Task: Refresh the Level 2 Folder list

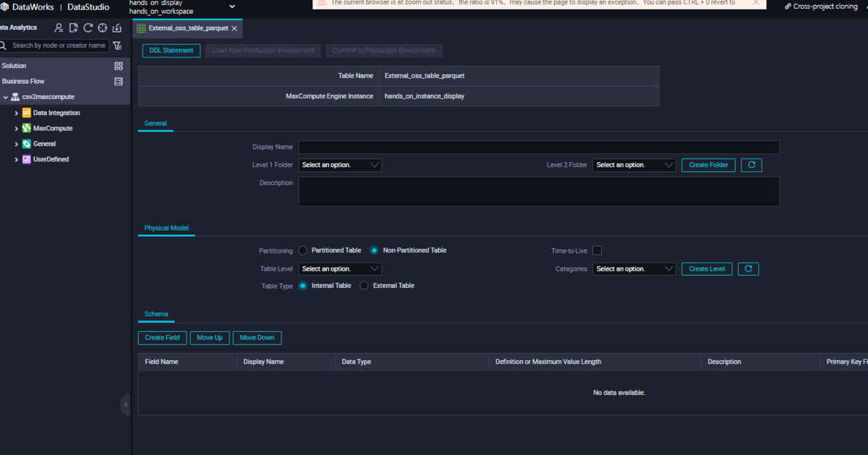Action: (751, 165)
